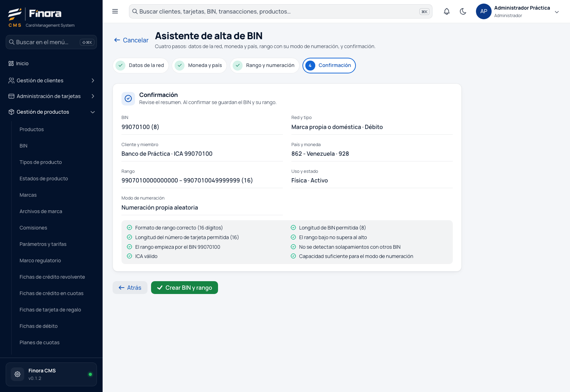Open Marcas in the sidebar
The image size is (570, 392).
tap(28, 195)
